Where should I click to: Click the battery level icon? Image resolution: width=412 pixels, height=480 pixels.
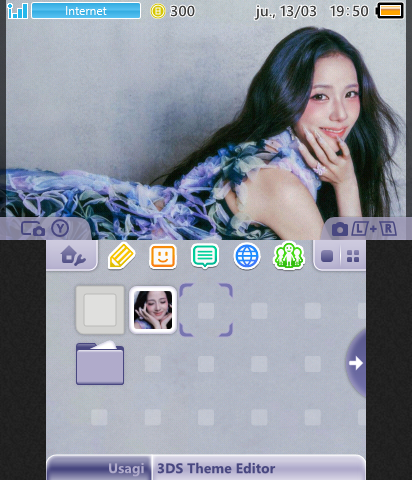390,11
